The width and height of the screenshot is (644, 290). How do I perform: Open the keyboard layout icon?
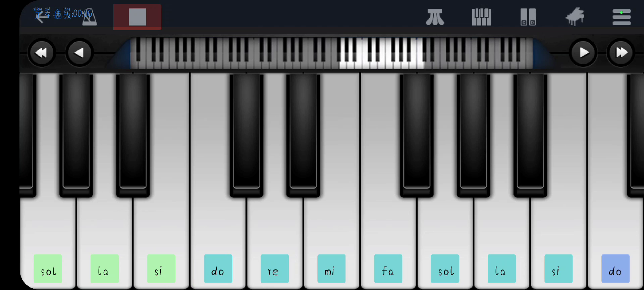482,17
